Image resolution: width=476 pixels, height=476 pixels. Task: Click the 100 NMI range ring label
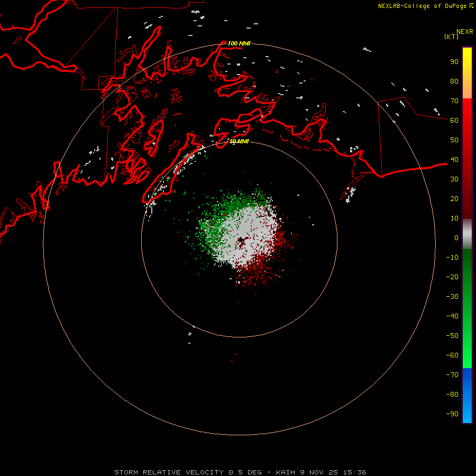239,43
